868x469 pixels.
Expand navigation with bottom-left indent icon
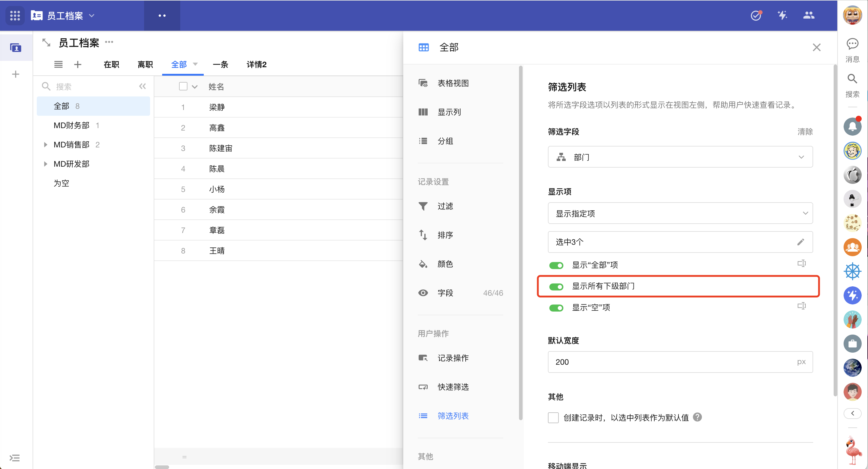coord(15,458)
